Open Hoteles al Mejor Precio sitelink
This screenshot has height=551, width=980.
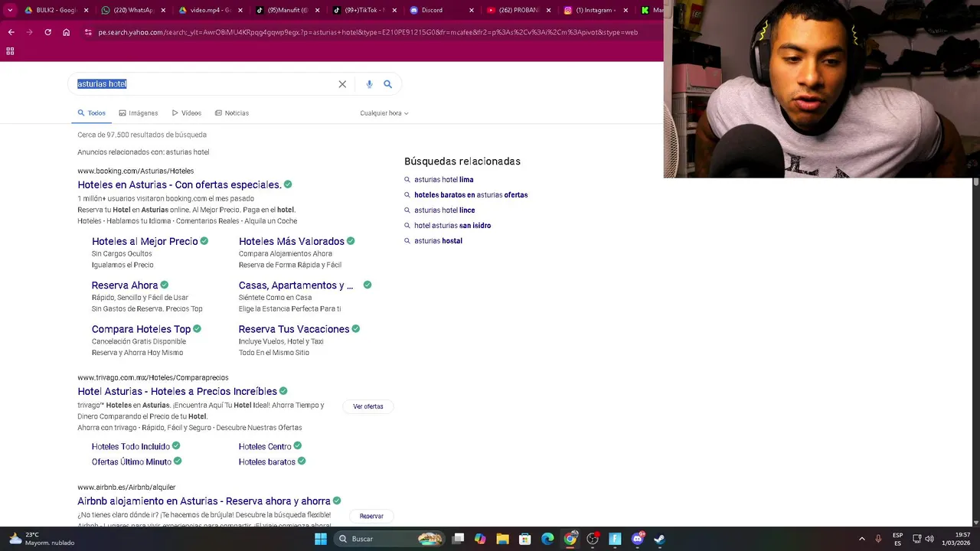pyautogui.click(x=145, y=241)
